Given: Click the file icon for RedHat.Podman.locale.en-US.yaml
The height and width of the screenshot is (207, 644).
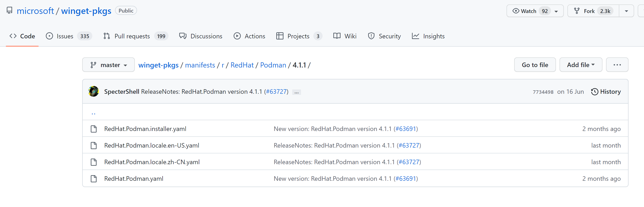Looking at the screenshot, I should coord(94,145).
